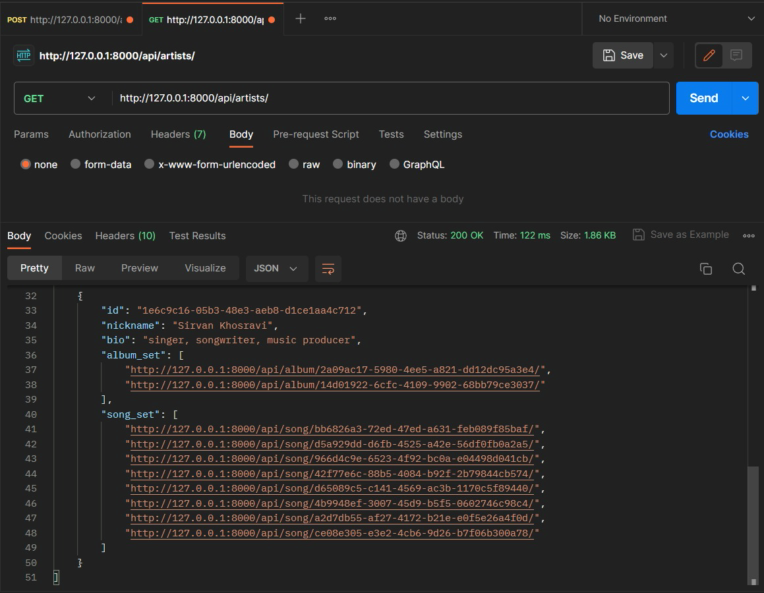
Task: Open the response Cookies tab
Action: (63, 236)
